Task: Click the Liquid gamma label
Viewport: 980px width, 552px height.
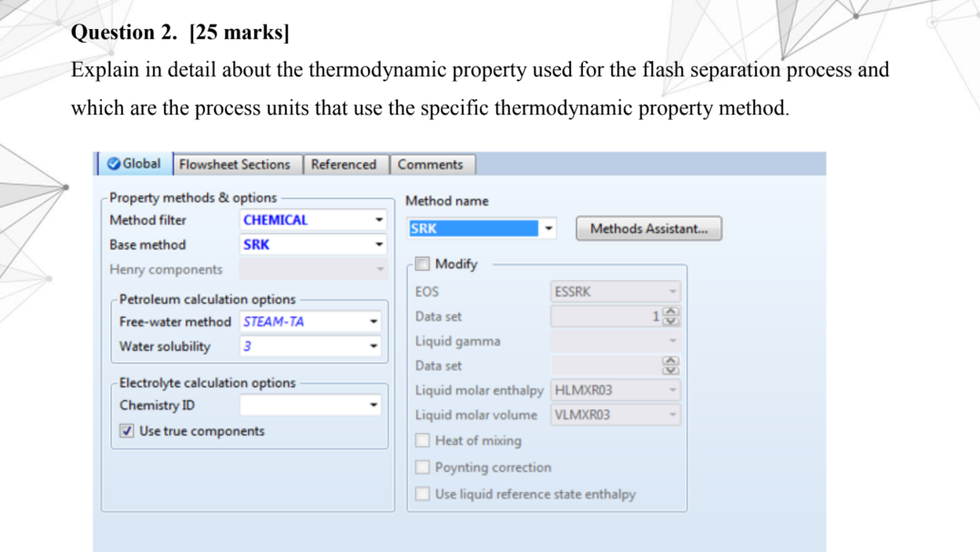Action: click(458, 341)
